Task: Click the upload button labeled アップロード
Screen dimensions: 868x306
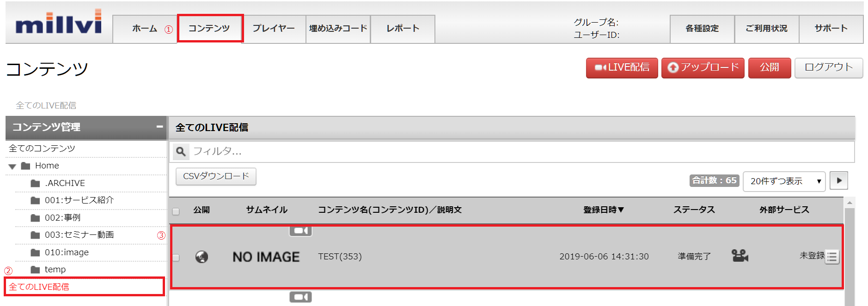Action: tap(703, 68)
